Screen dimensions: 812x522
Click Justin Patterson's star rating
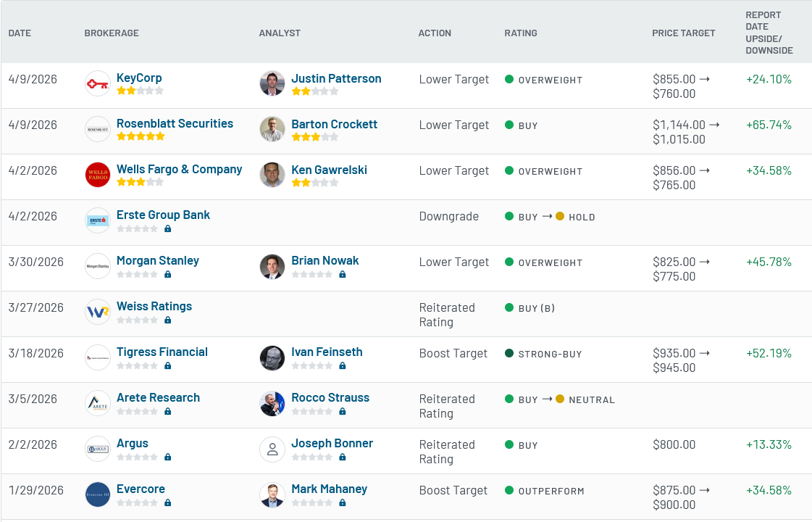point(315,91)
